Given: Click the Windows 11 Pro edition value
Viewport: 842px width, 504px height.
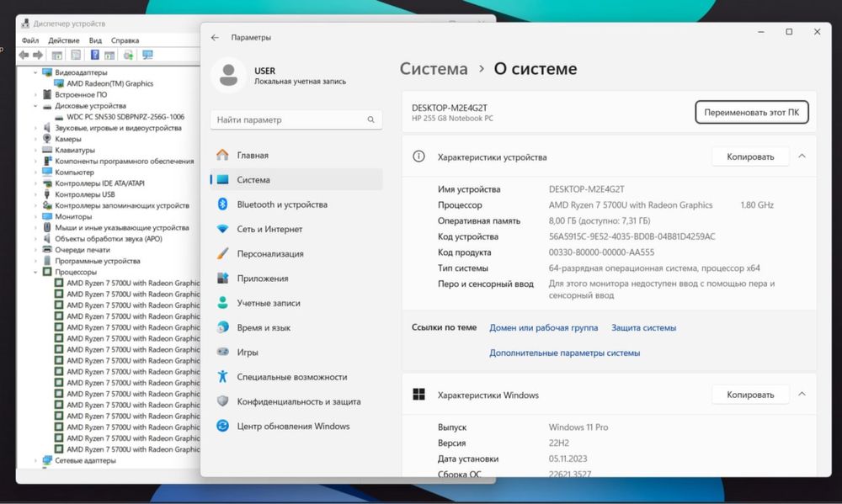Looking at the screenshot, I should coord(578,427).
